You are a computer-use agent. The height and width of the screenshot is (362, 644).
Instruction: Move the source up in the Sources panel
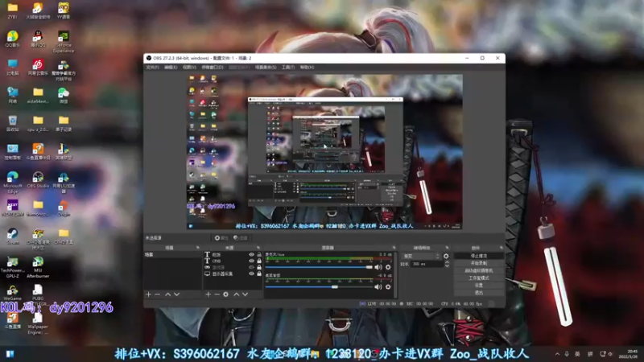click(x=236, y=294)
